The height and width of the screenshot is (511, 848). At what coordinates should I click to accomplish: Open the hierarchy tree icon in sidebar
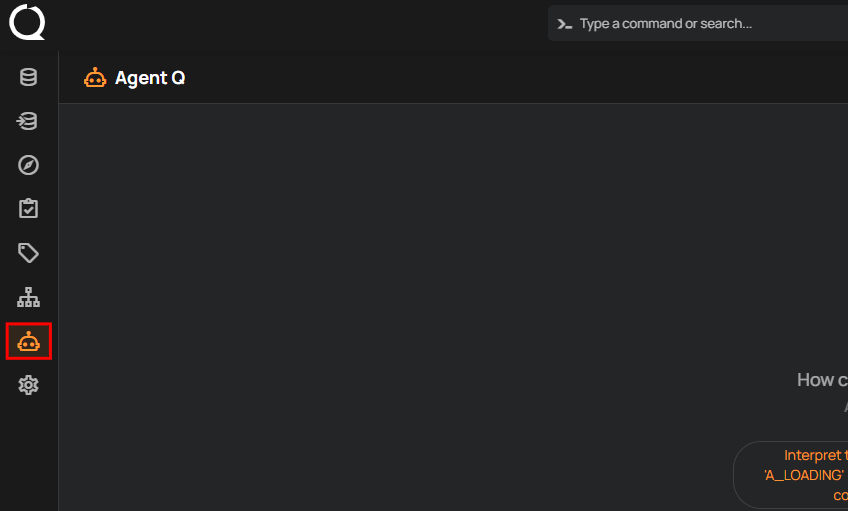28,297
